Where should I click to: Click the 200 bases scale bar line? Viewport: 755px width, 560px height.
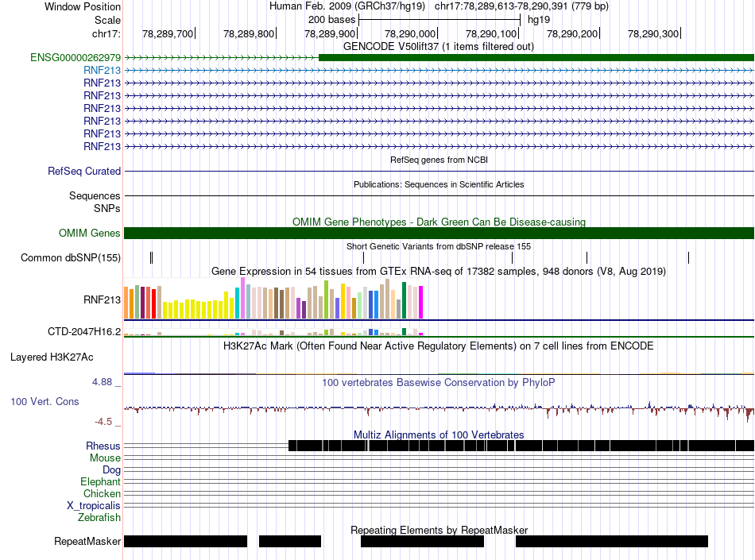tap(439, 20)
